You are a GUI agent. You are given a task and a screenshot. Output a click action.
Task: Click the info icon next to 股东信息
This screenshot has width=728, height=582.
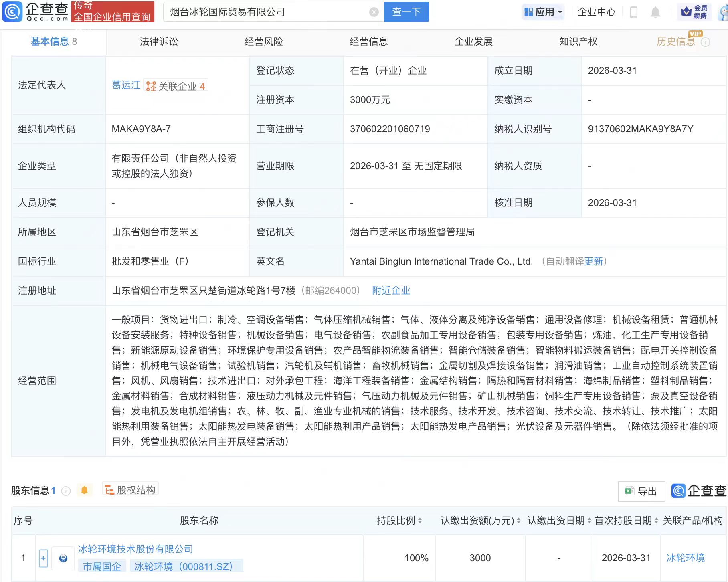[x=66, y=491]
